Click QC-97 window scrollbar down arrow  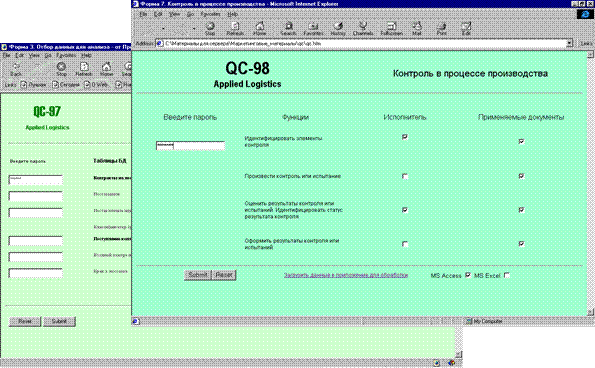pos(458,354)
